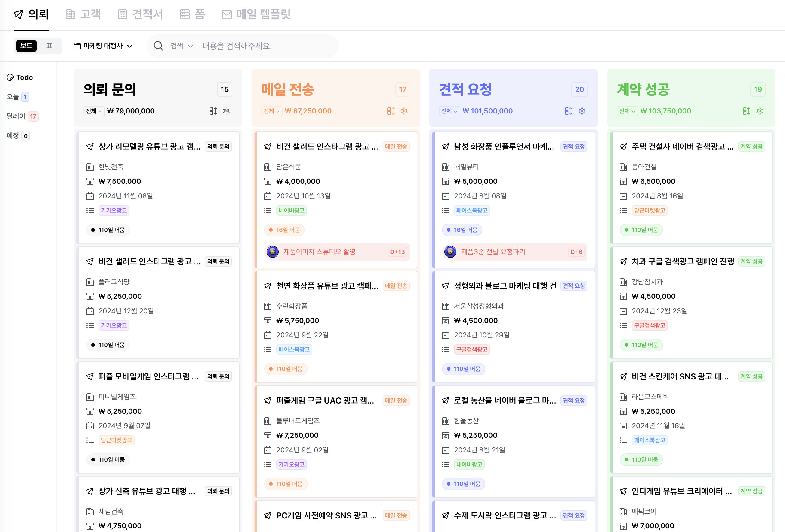Switch to 보드 view toggle
Image resolution: width=785 pixels, height=532 pixels.
pyautogui.click(x=26, y=46)
